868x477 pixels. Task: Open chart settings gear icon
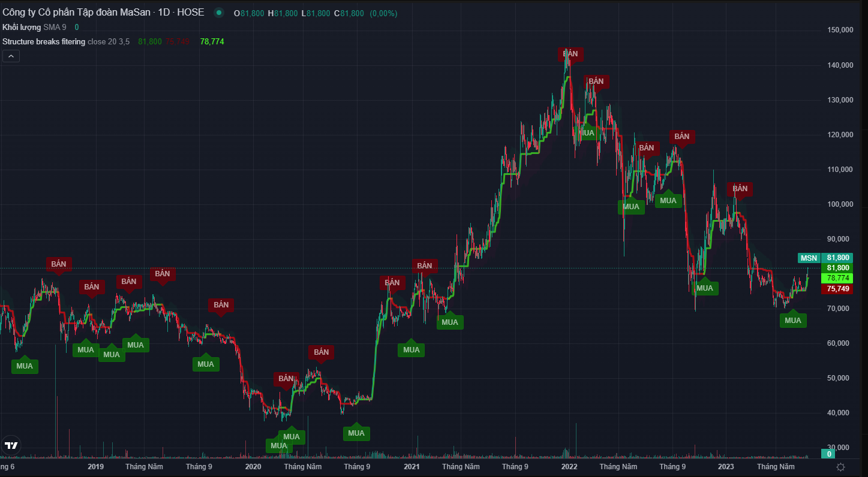coord(841,467)
